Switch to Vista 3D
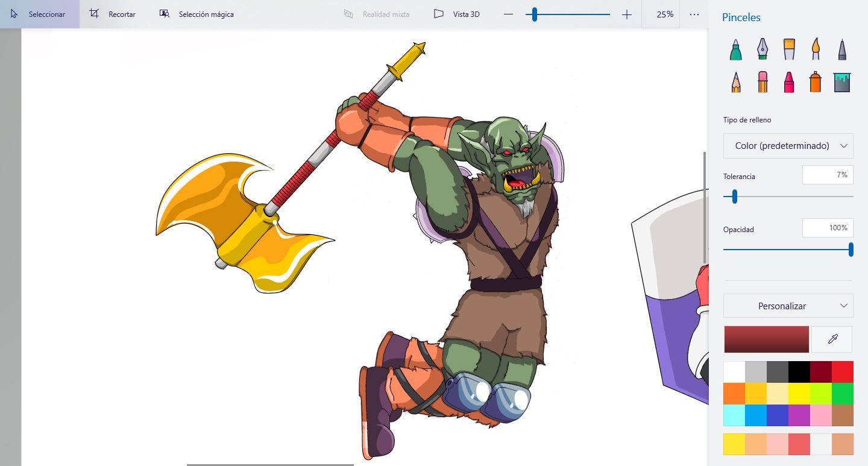The height and width of the screenshot is (466, 868). (457, 14)
